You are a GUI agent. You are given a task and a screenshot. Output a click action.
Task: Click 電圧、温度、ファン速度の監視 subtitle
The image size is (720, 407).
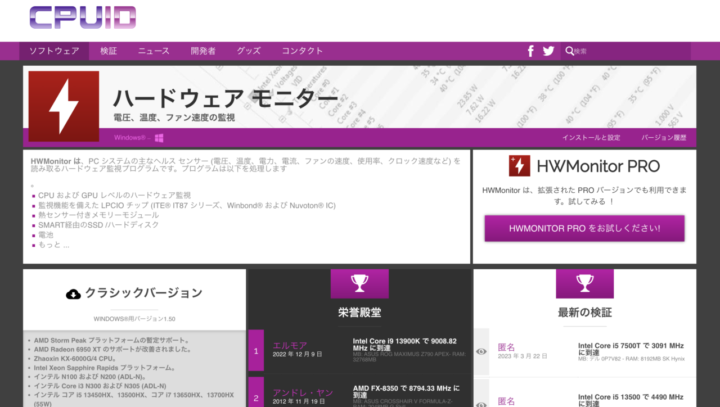coord(174,118)
